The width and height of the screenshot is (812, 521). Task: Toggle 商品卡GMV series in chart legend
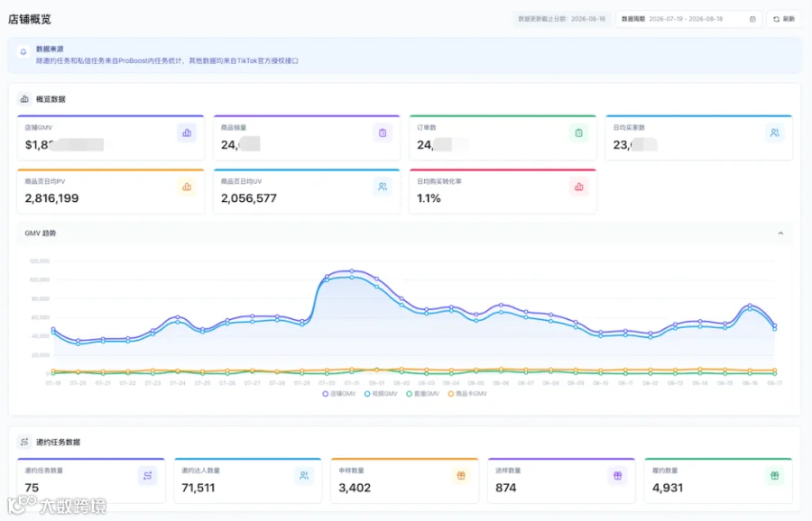(467, 394)
